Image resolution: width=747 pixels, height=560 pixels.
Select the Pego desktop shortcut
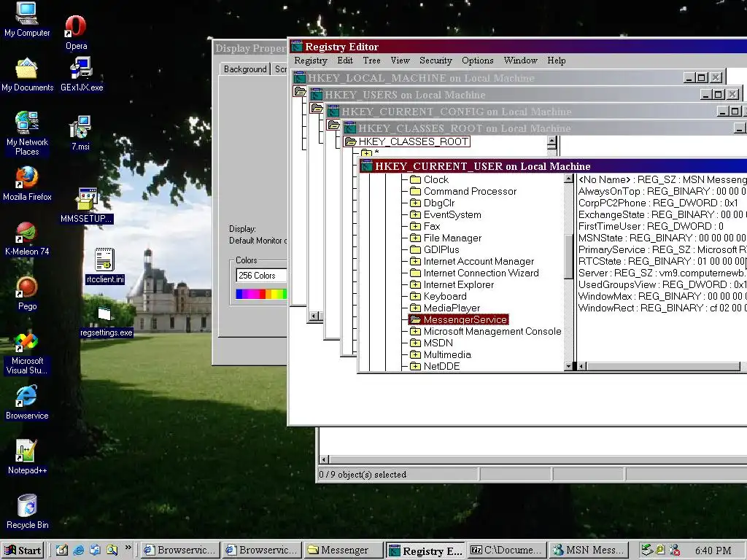[27, 293]
